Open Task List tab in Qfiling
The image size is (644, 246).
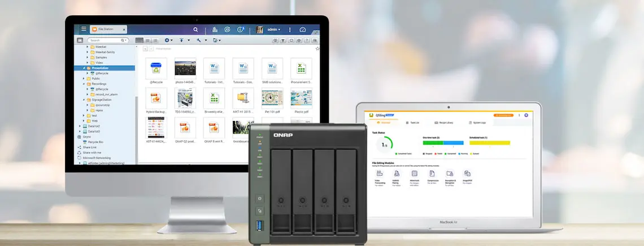tap(412, 123)
